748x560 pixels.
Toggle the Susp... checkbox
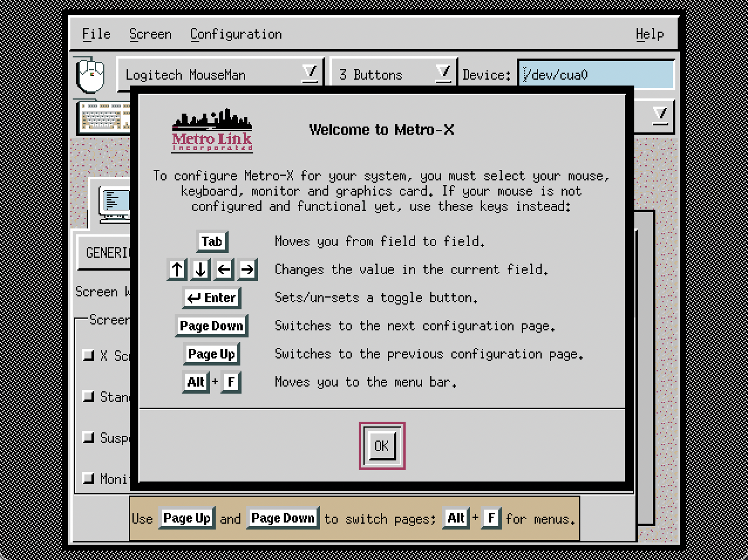click(89, 438)
